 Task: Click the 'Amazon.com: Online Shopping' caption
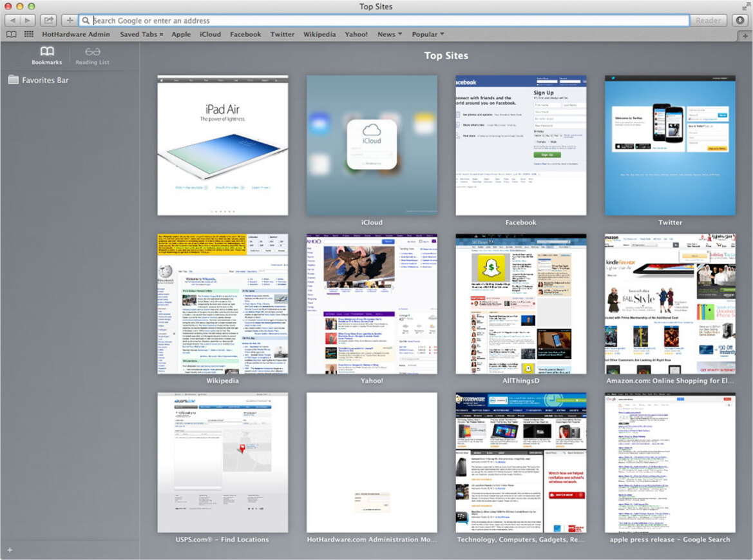pyautogui.click(x=670, y=380)
